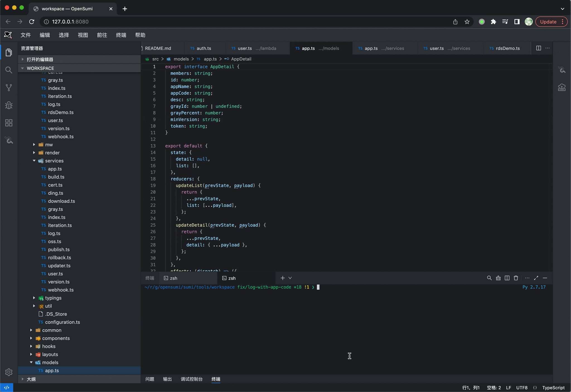
Task: Click the terminal search magnifier icon
Action: [x=489, y=278]
